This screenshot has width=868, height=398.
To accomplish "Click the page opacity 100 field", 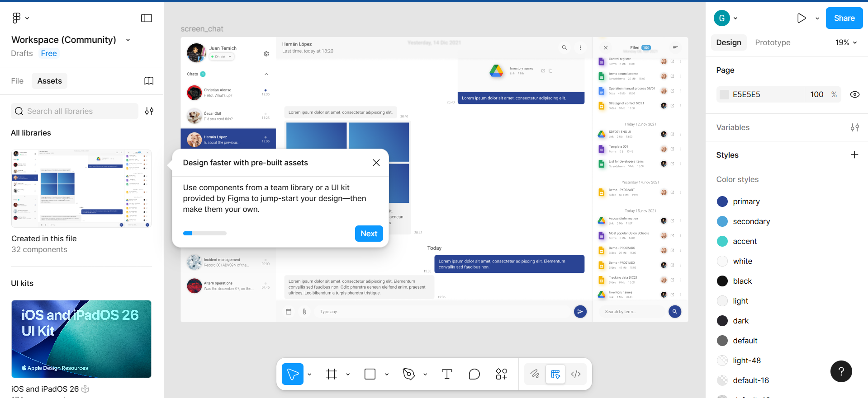I will pos(817,94).
